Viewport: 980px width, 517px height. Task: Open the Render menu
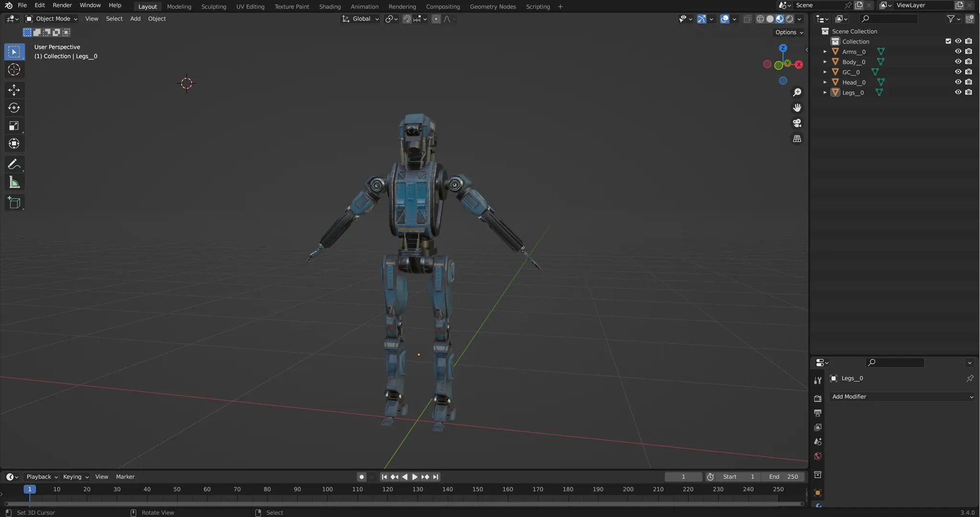pos(62,5)
